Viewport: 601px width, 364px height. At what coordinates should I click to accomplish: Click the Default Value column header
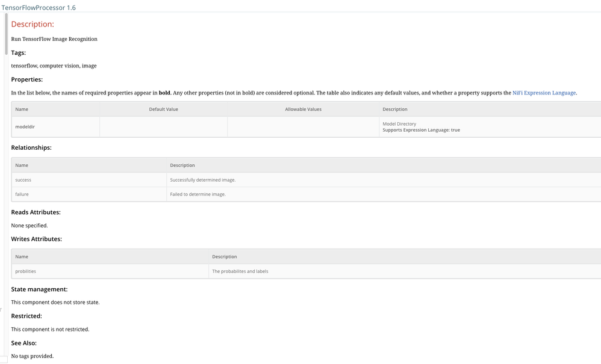pyautogui.click(x=164, y=109)
